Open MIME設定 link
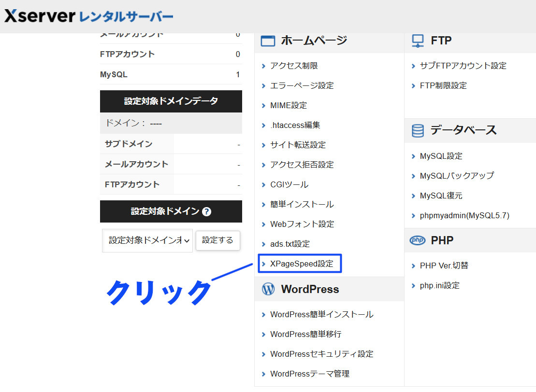536x392 pixels. click(289, 105)
